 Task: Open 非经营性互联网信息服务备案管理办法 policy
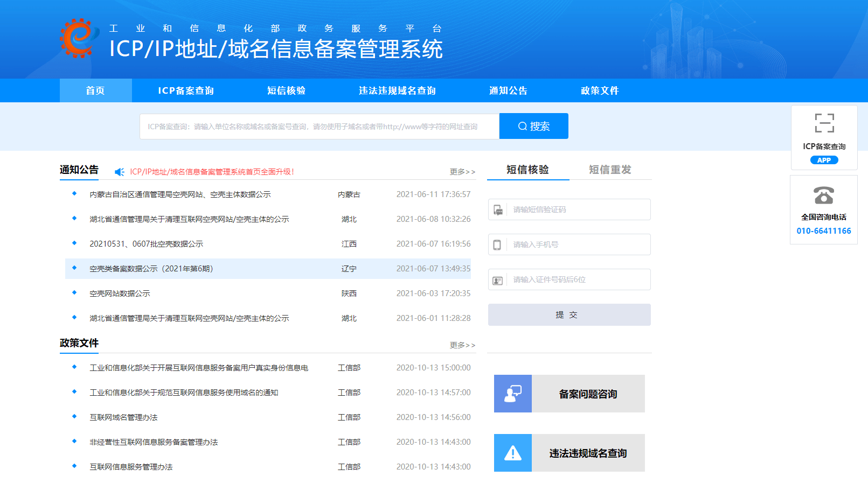(154, 442)
